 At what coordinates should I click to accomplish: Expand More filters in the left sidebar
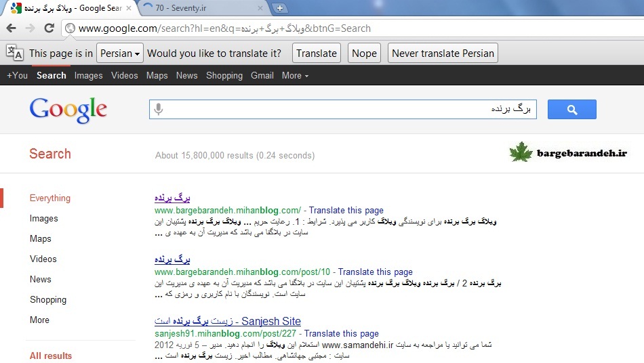click(39, 320)
